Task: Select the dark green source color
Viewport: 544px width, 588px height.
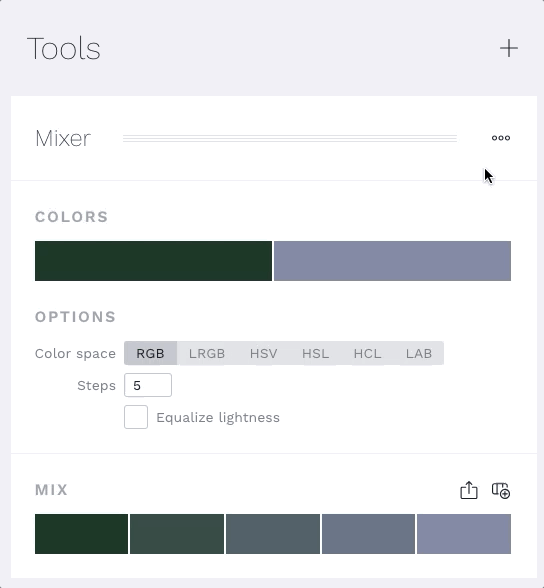Action: click(x=153, y=261)
